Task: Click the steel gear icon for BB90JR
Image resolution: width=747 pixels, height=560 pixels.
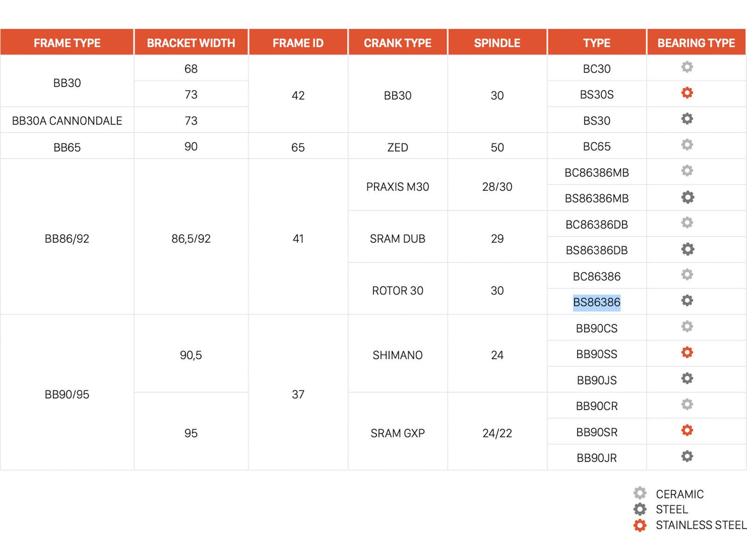Action: tap(687, 456)
